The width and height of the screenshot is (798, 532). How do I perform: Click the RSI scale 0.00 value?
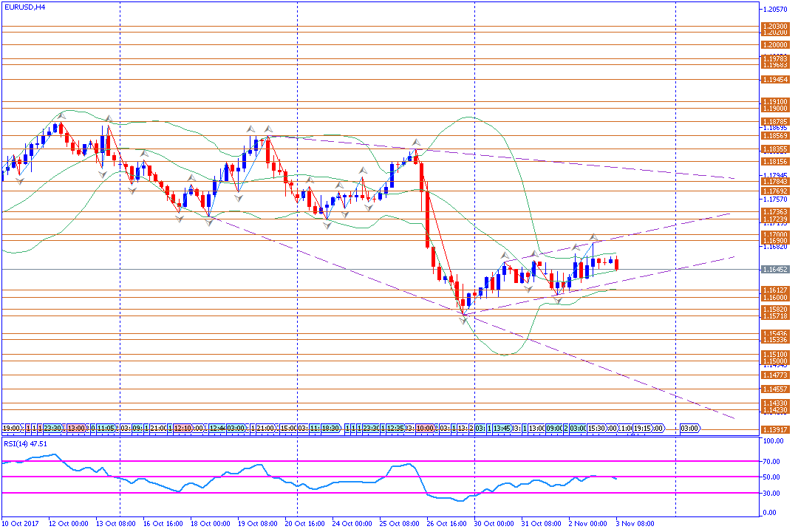click(771, 513)
